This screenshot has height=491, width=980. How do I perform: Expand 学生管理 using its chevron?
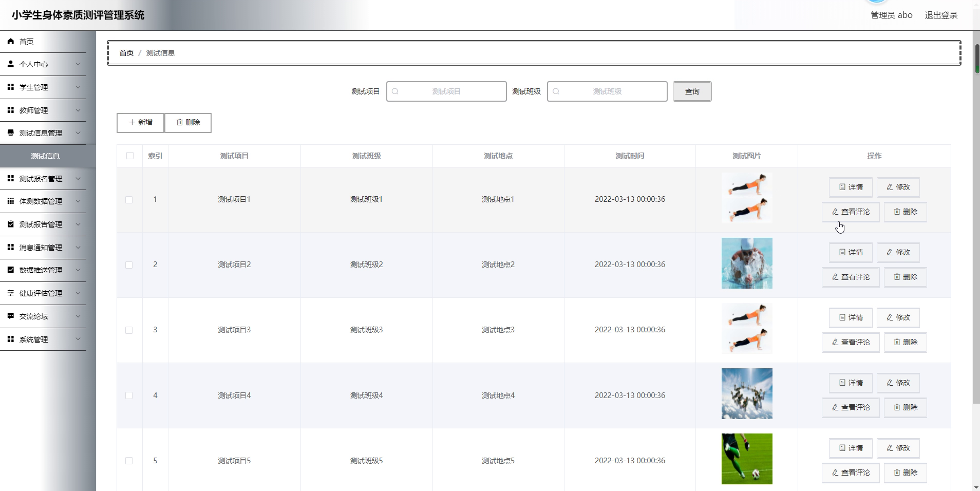78,87
